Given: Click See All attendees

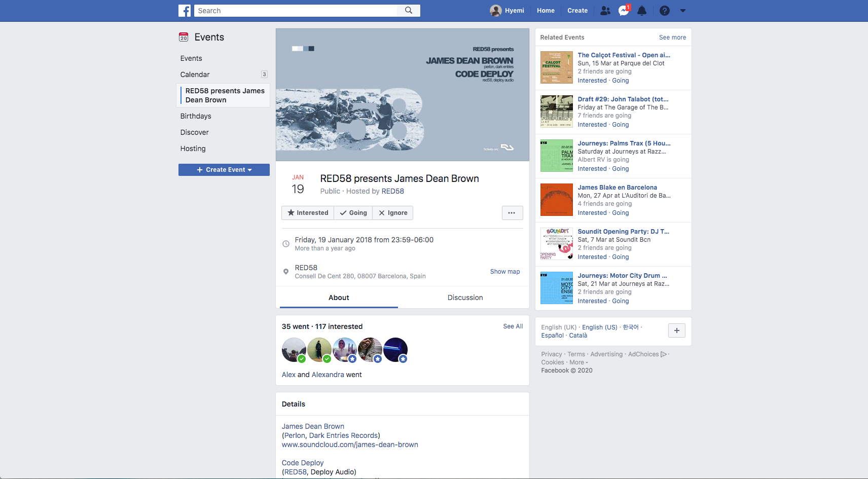Looking at the screenshot, I should (513, 326).
